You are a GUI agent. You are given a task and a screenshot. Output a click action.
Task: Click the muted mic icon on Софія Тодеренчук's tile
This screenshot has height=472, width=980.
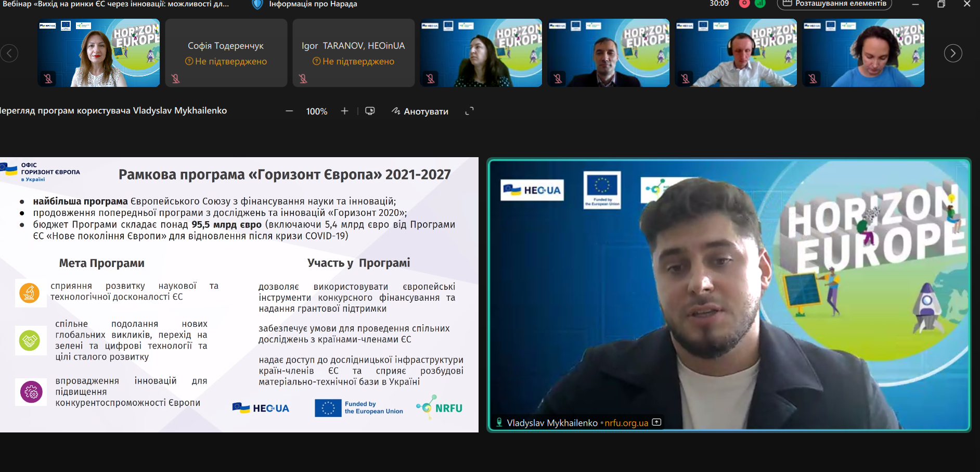[x=175, y=79]
